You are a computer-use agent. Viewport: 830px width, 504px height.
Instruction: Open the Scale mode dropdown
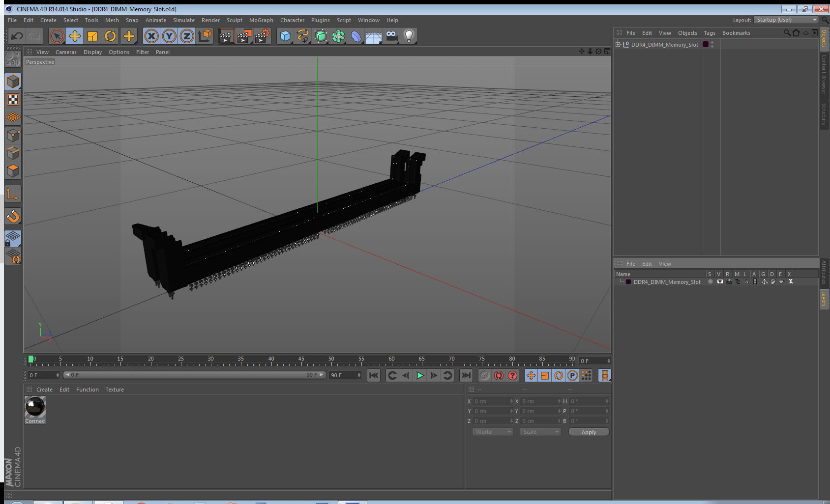(540, 432)
